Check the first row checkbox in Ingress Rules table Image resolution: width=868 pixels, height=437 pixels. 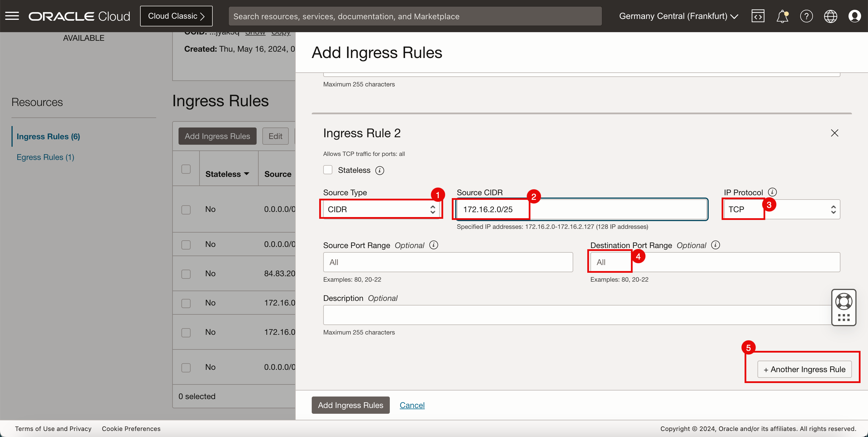tap(186, 210)
